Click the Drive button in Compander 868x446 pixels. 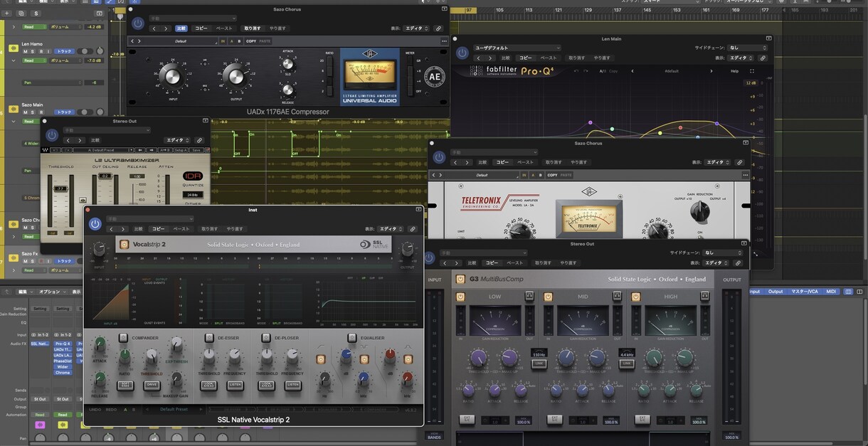[x=152, y=385]
